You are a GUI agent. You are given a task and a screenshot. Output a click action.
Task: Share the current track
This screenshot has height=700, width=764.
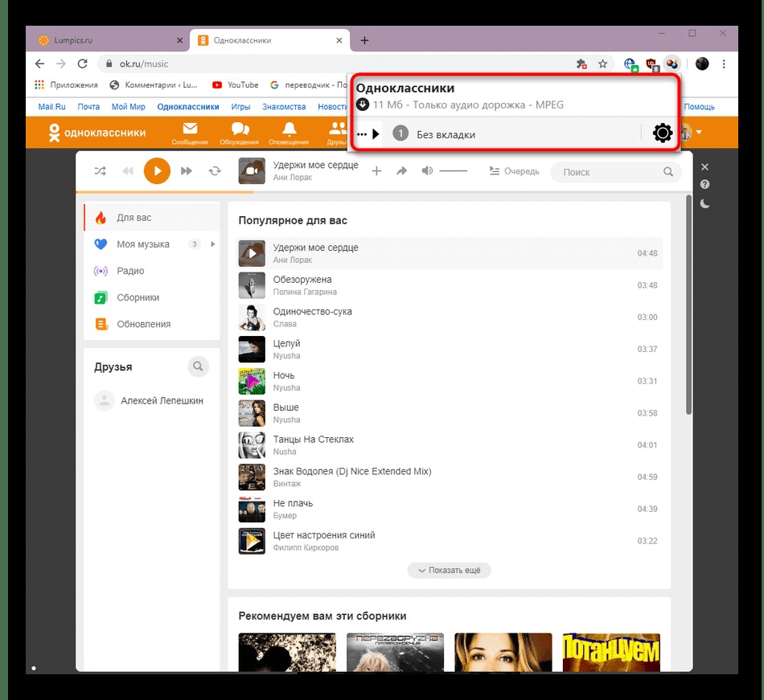coord(401,171)
